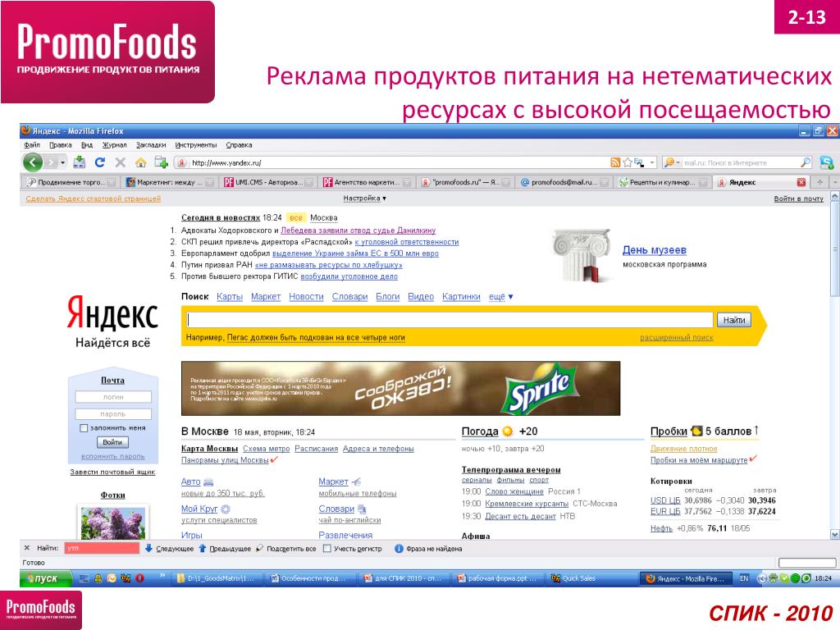Open the Справка menu
The image size is (840, 630).
coord(239,144)
